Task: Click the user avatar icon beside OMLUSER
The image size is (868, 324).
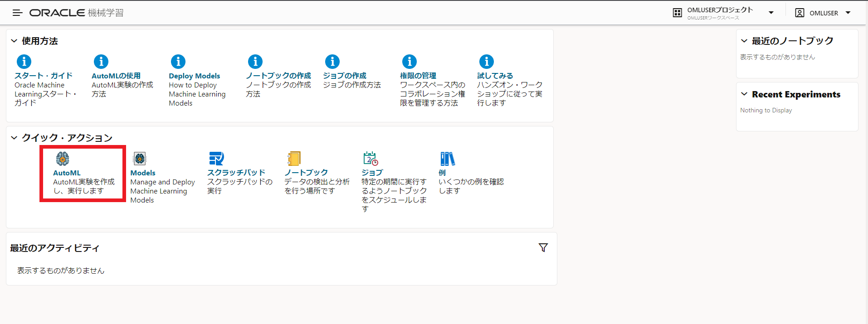Action: [800, 13]
